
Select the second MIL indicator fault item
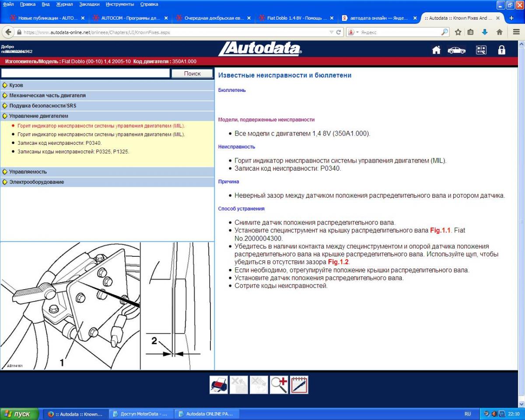101,134
